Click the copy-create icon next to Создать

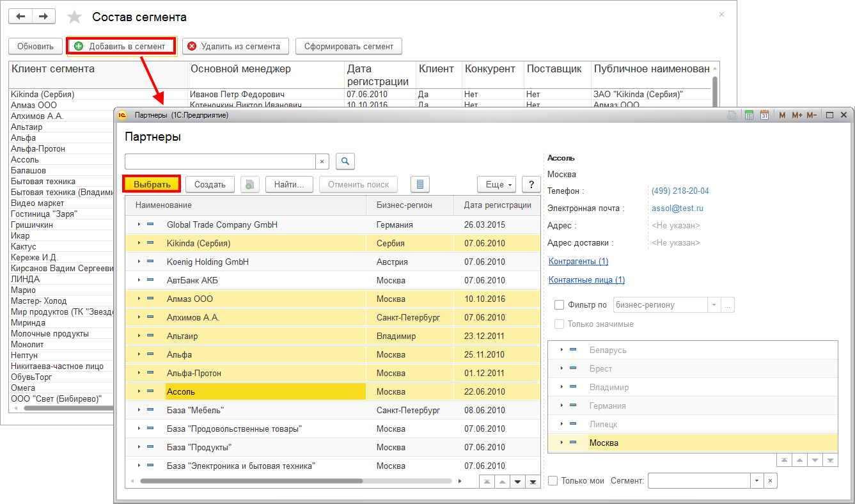[x=250, y=184]
